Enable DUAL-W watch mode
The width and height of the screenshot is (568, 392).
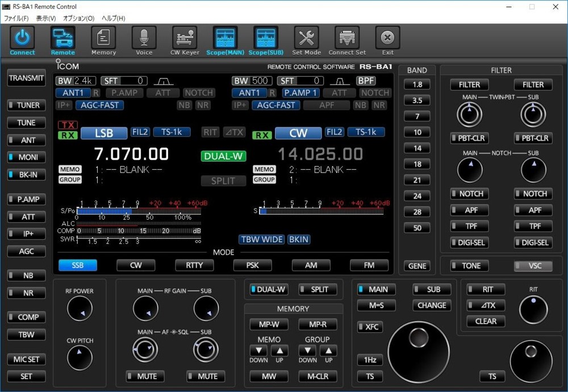tap(268, 289)
